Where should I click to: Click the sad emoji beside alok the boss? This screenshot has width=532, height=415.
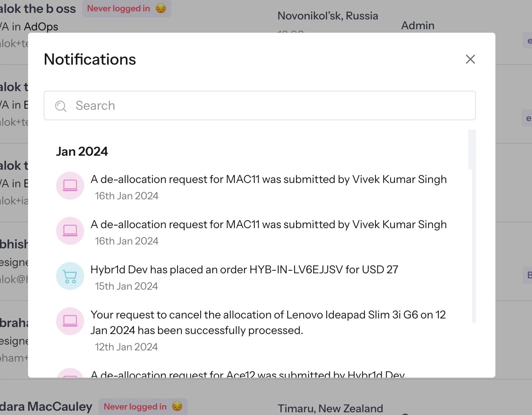[161, 8]
